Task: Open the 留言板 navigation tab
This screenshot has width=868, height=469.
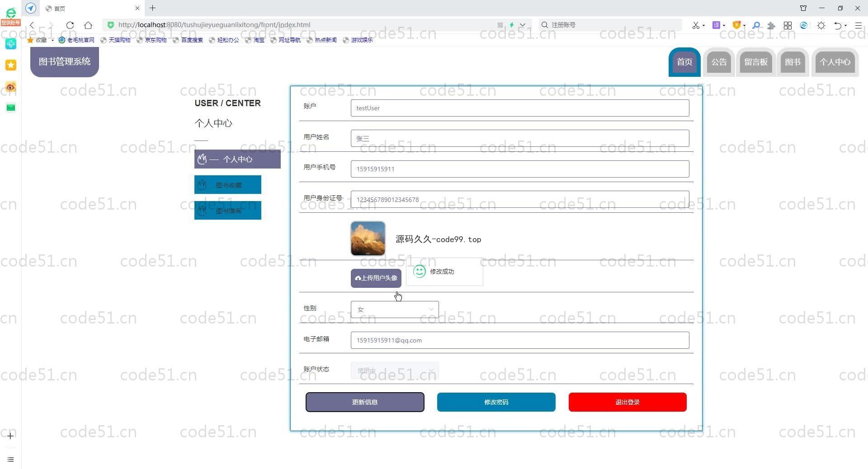Action: 756,62
